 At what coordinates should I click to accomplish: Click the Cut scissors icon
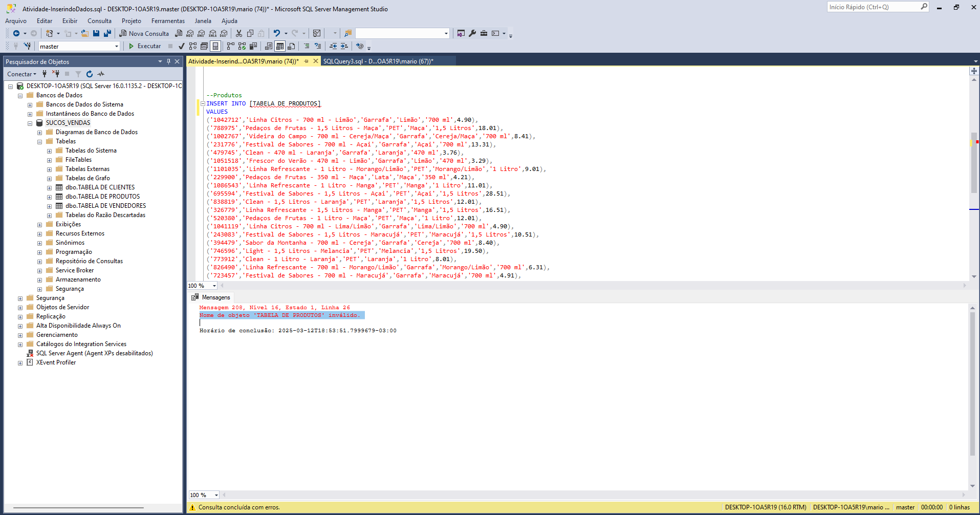tap(239, 33)
